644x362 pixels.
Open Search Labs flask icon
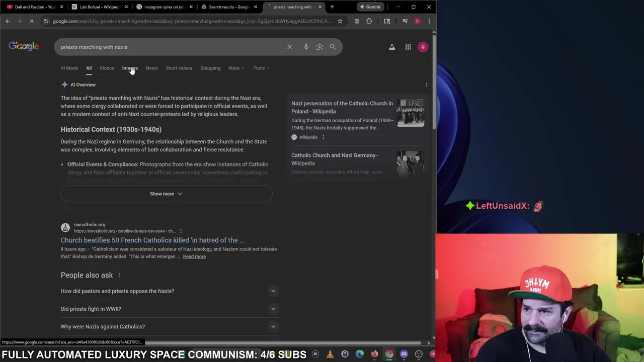[392, 47]
